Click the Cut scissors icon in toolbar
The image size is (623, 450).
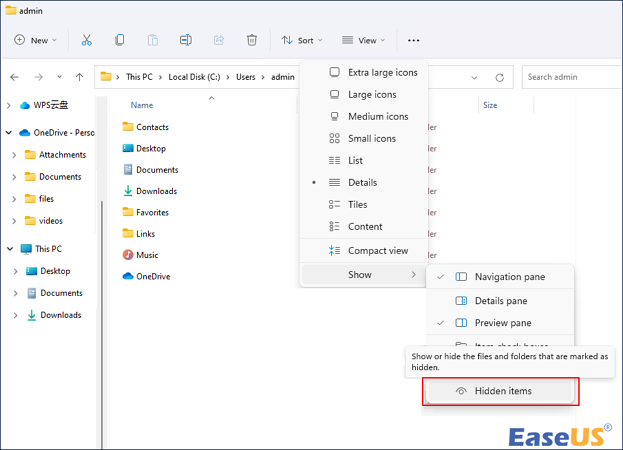[87, 40]
